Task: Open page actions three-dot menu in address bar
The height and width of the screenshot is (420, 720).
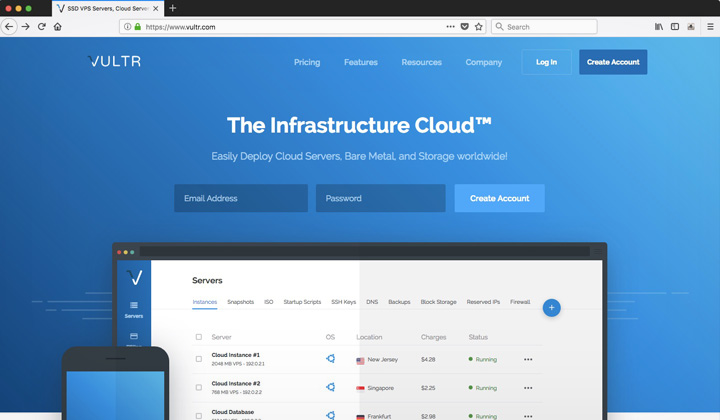Action: point(450,27)
